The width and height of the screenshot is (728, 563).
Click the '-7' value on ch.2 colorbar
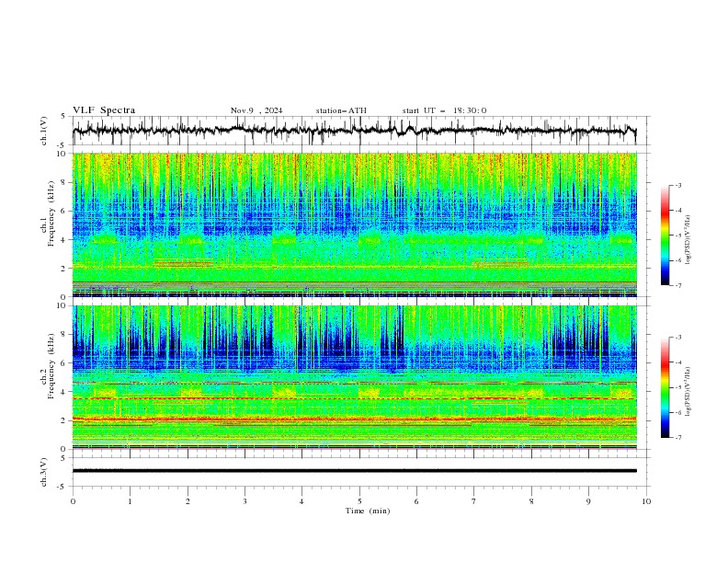678,438
